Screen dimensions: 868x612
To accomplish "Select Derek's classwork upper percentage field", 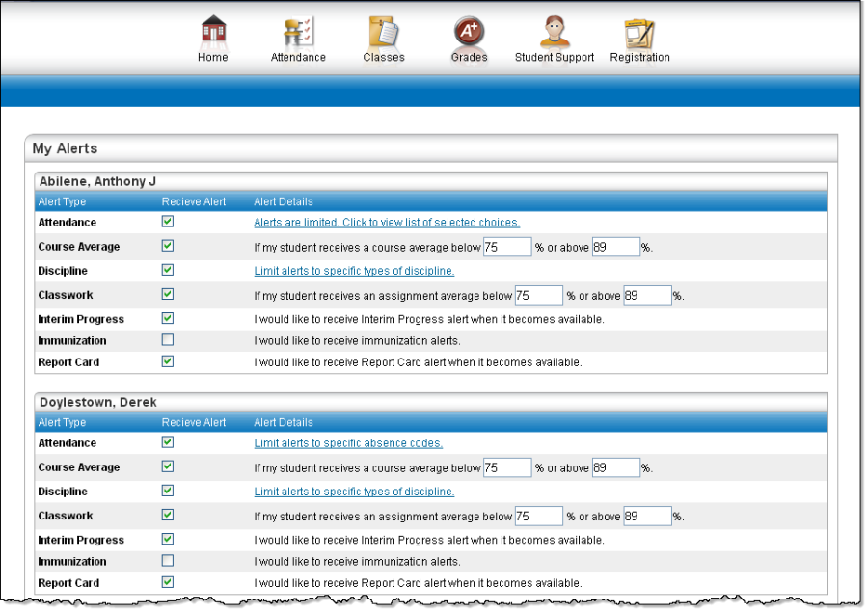I will 647,516.
